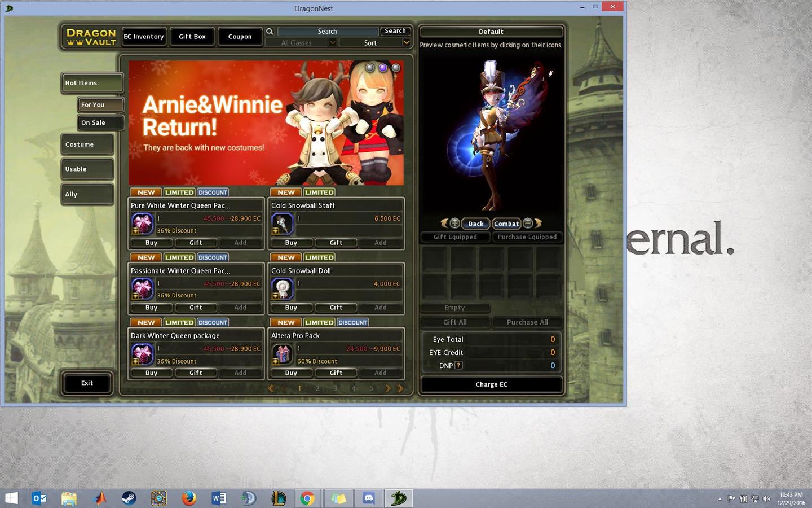Buy the Altera Pro Pack
Image resolution: width=812 pixels, height=508 pixels.
(291, 373)
